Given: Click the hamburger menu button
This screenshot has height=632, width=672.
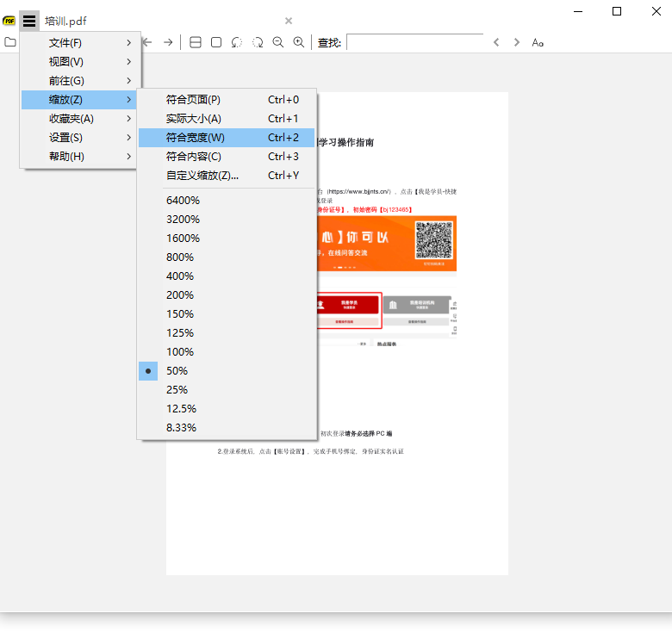Looking at the screenshot, I should tap(29, 21).
